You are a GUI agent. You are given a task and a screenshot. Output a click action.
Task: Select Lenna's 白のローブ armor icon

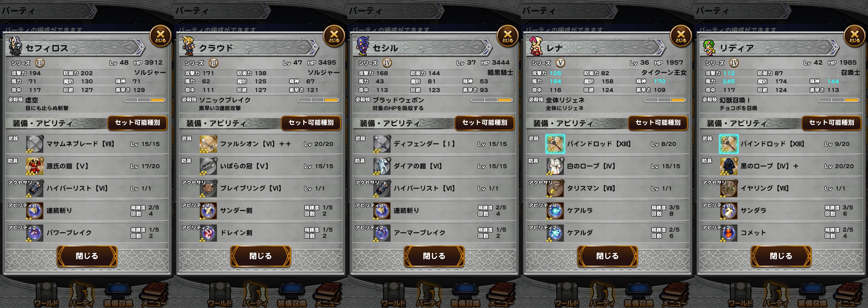pos(555,166)
